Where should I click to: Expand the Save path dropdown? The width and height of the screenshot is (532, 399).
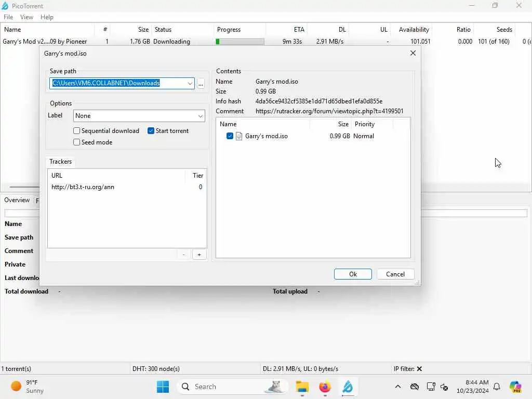tap(190, 83)
